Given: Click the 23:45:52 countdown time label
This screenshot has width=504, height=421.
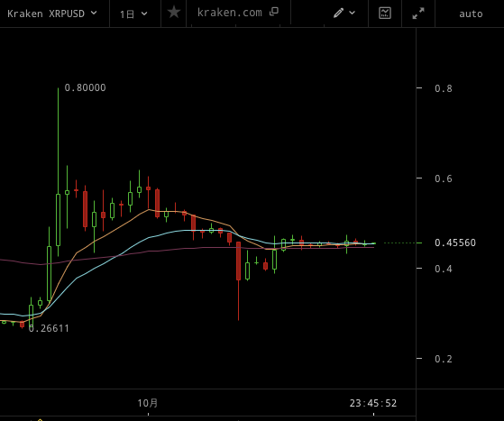Looking at the screenshot, I should [373, 403].
